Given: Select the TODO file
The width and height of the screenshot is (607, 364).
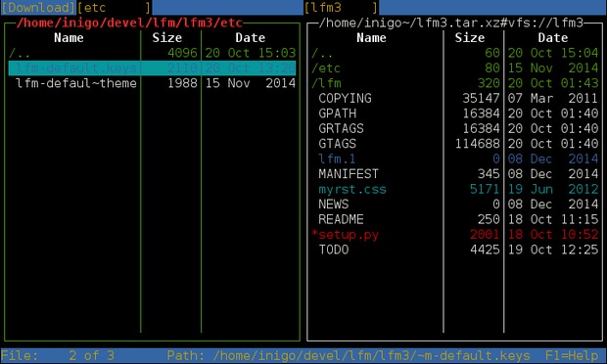Looking at the screenshot, I should (x=455, y=250).
